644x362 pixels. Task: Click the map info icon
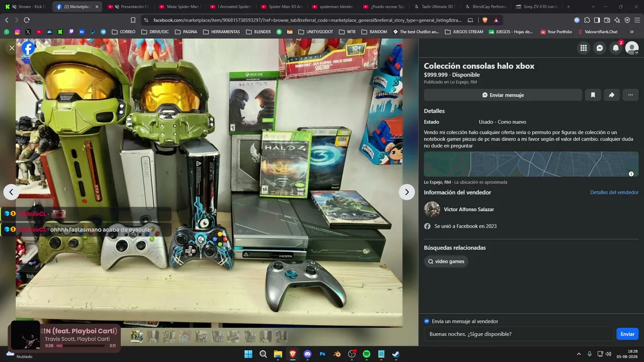coord(631,174)
